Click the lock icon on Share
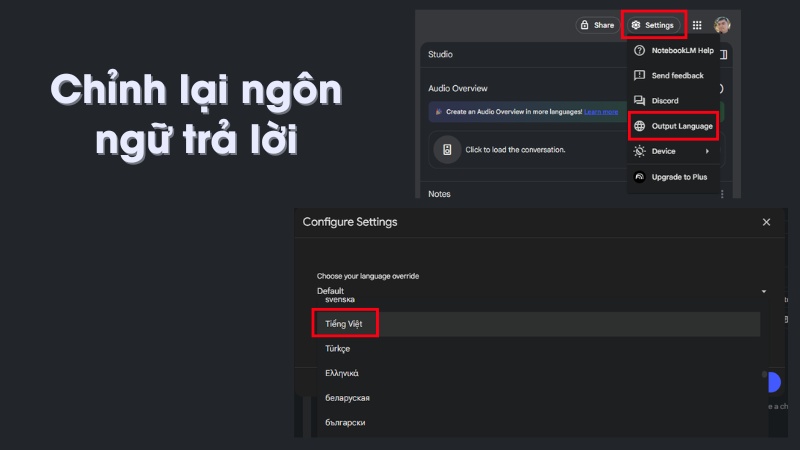800x450 pixels. point(585,24)
